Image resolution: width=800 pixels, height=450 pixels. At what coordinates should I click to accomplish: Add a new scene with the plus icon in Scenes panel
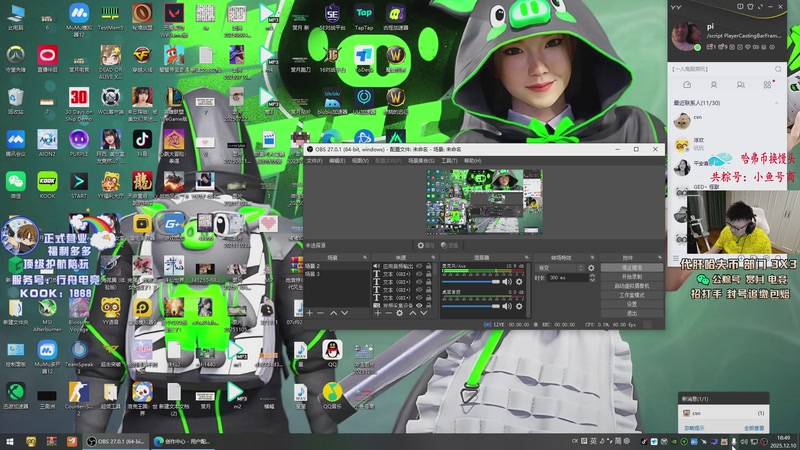tap(309, 313)
